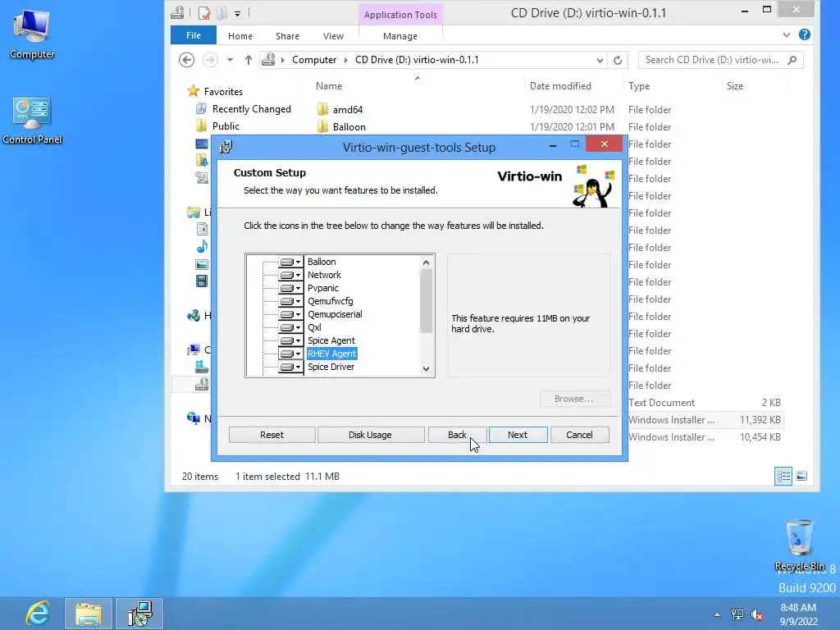
Task: Open RHEV Agent feature install dropdown icon
Action: 290,354
